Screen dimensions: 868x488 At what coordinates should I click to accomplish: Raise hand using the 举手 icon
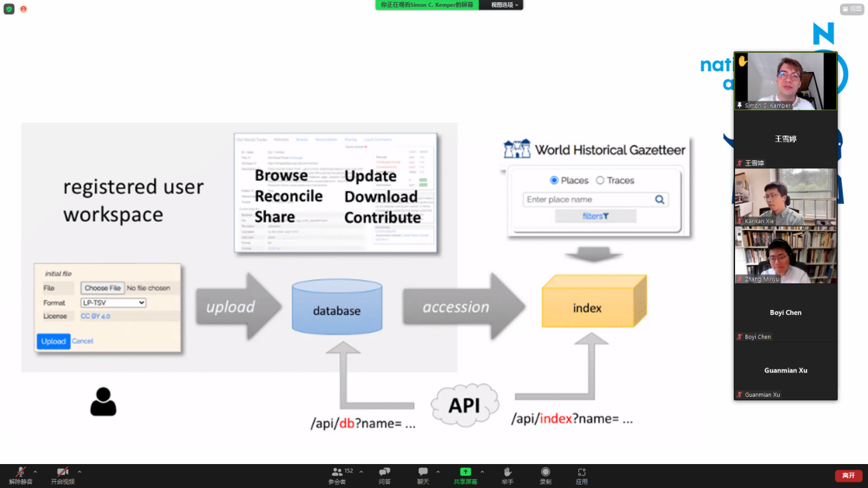[507, 472]
